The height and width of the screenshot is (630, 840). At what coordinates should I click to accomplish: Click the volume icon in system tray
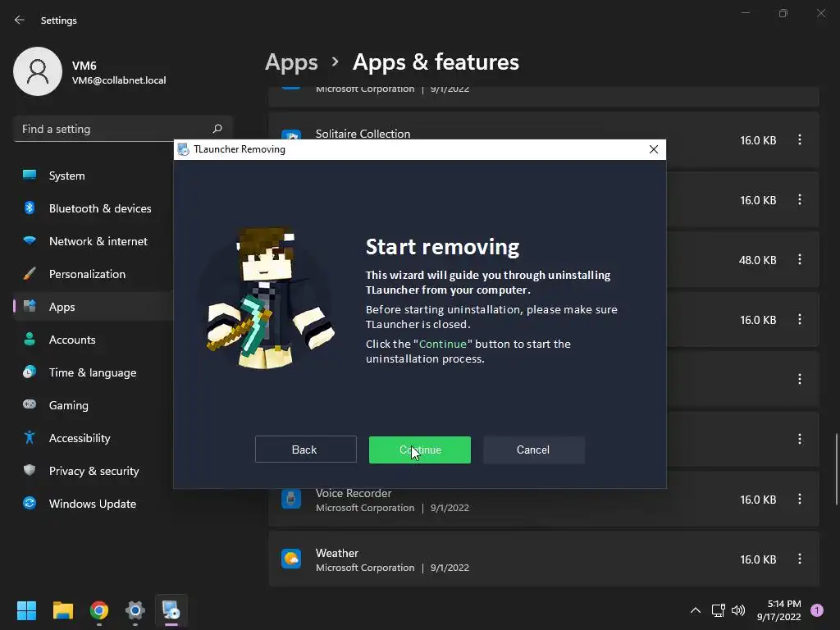pos(738,610)
